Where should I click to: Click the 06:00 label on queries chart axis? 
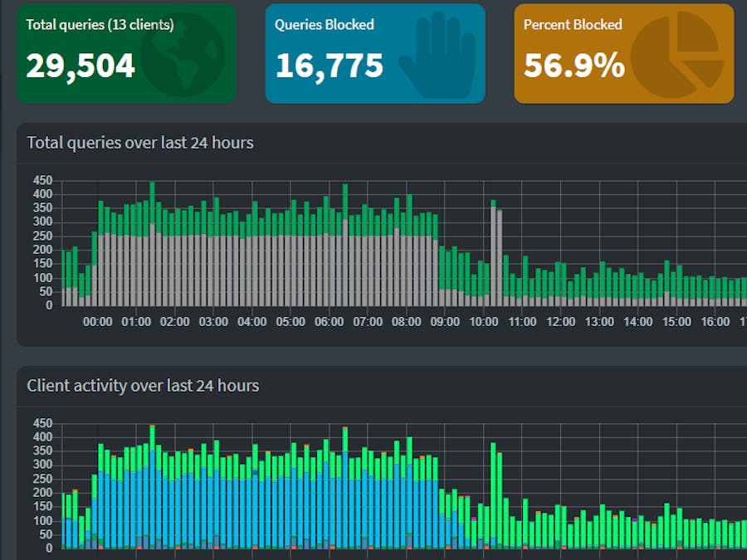[329, 322]
